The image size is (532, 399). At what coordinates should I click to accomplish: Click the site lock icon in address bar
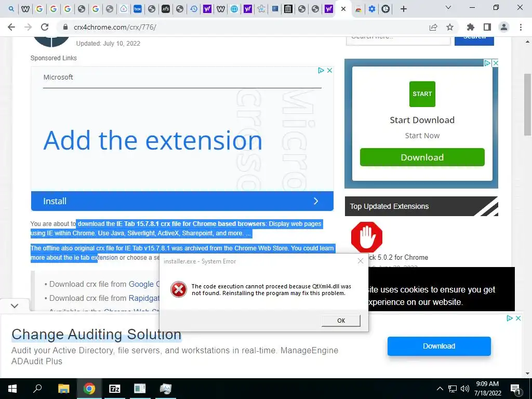pyautogui.click(x=65, y=27)
